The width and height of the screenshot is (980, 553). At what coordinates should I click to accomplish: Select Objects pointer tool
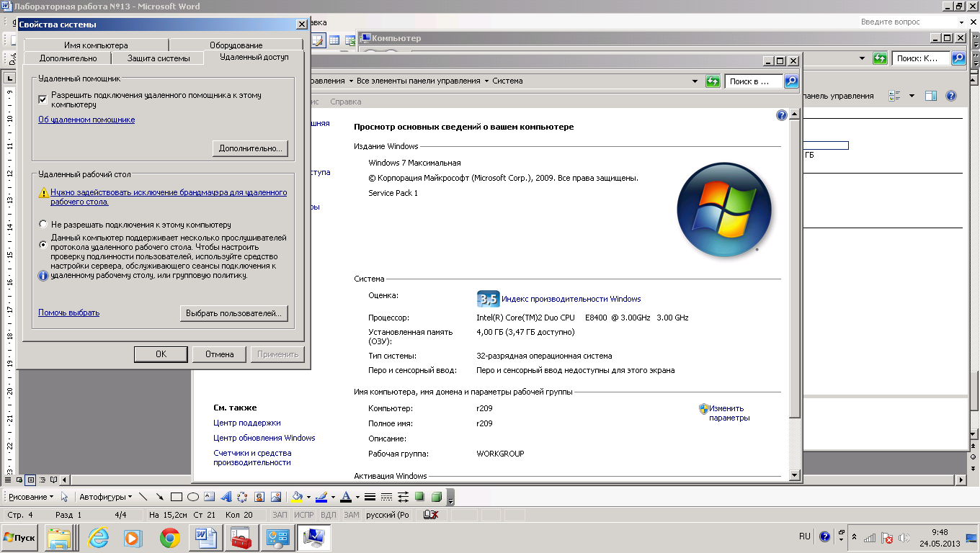65,497
